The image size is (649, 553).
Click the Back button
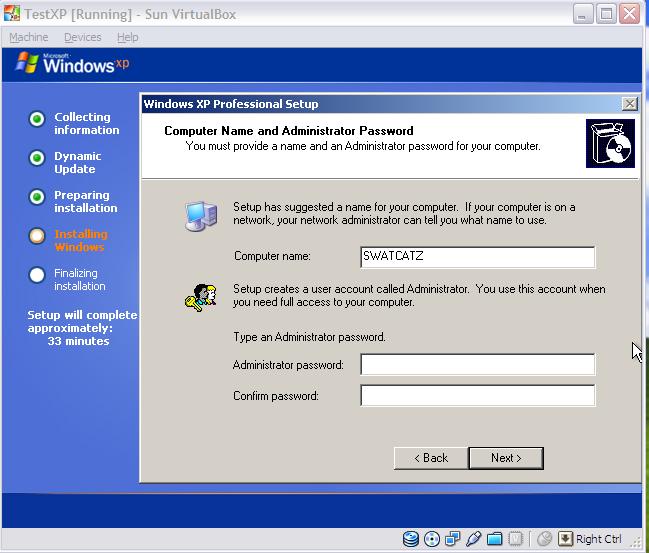(431, 458)
